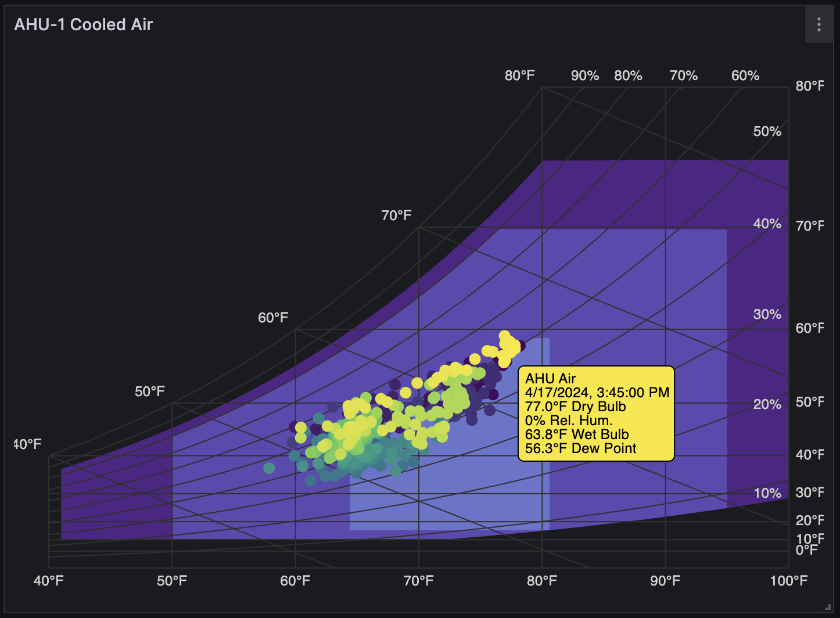Click the panel resize handle icon
Image resolution: width=840 pixels, height=618 pixels.
tap(828, 606)
